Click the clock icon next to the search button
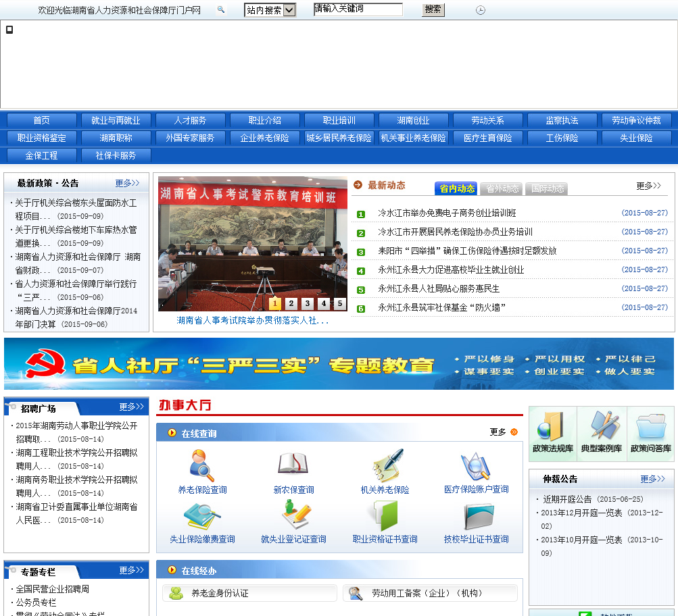 pos(481,10)
